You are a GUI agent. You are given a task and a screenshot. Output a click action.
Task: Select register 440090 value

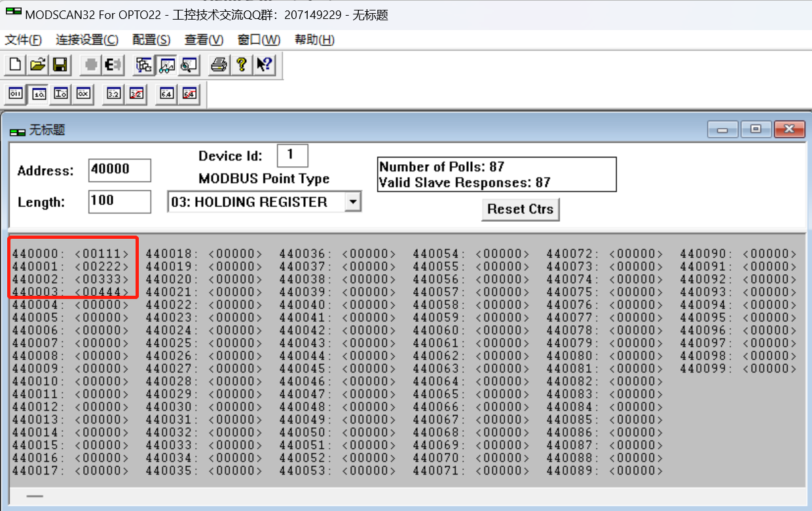pyautogui.click(x=770, y=254)
